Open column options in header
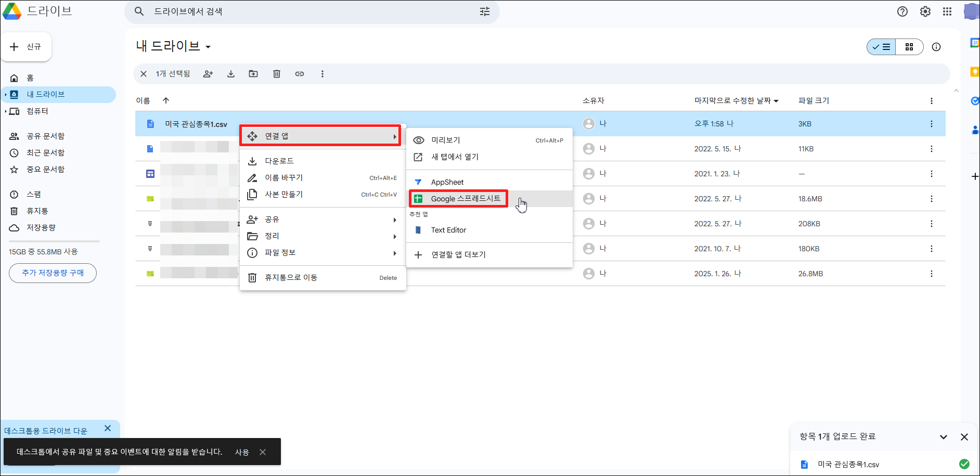This screenshot has height=476, width=980. pyautogui.click(x=931, y=101)
